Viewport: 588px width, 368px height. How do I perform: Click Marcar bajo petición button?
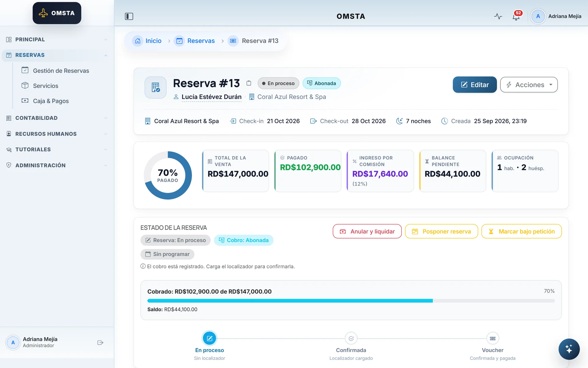(521, 231)
